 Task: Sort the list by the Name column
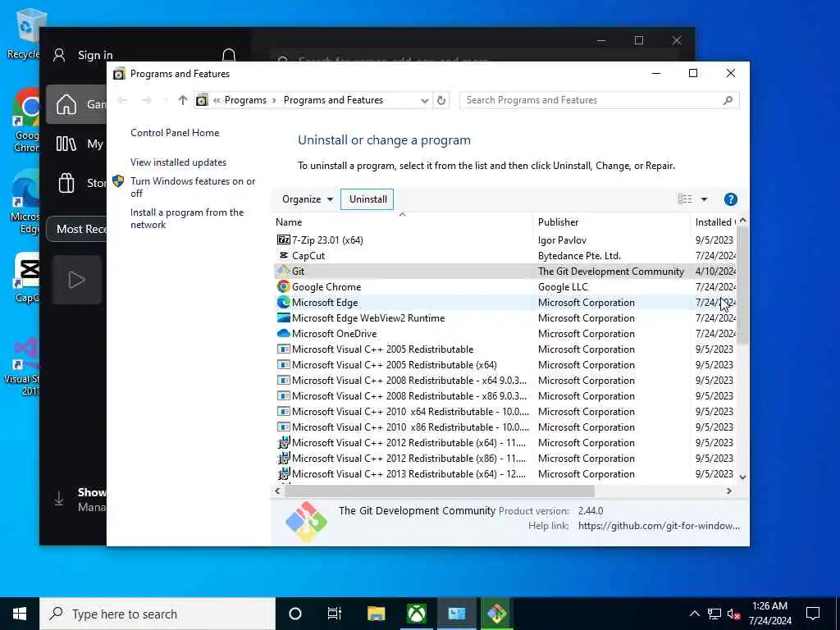pos(403,221)
